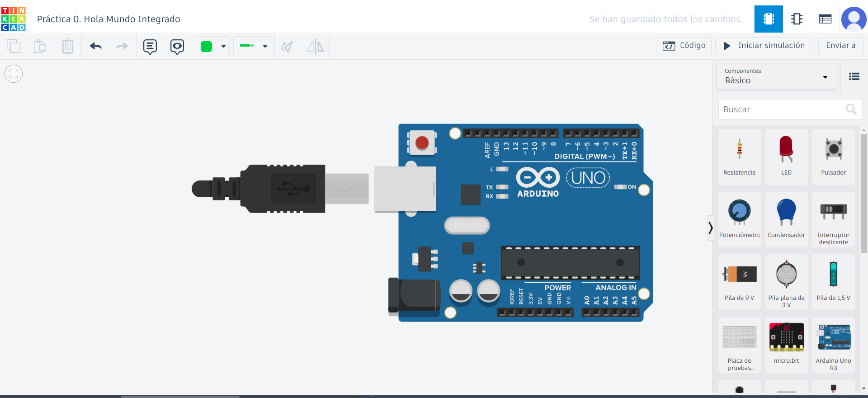Open the Código editor button

coord(684,46)
